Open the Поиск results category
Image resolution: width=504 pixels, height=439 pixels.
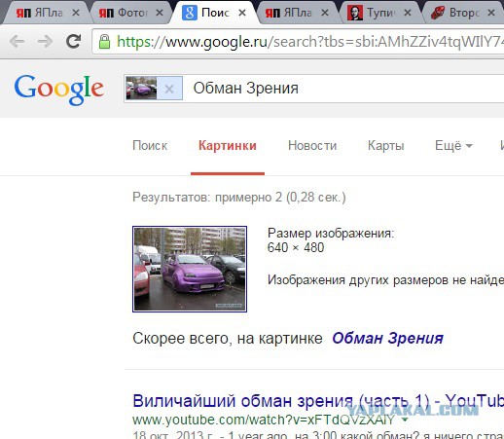pyautogui.click(x=150, y=146)
